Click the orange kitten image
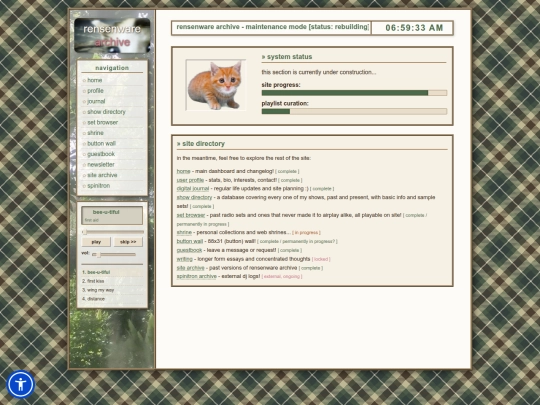Image resolution: width=540 pixels, height=405 pixels. [216, 85]
